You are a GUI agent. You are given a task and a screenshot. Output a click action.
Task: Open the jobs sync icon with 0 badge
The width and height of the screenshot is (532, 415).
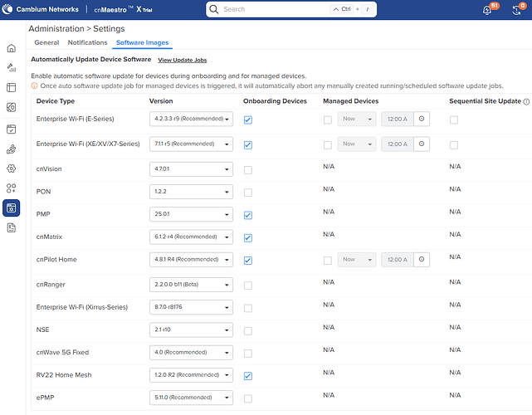click(x=517, y=10)
